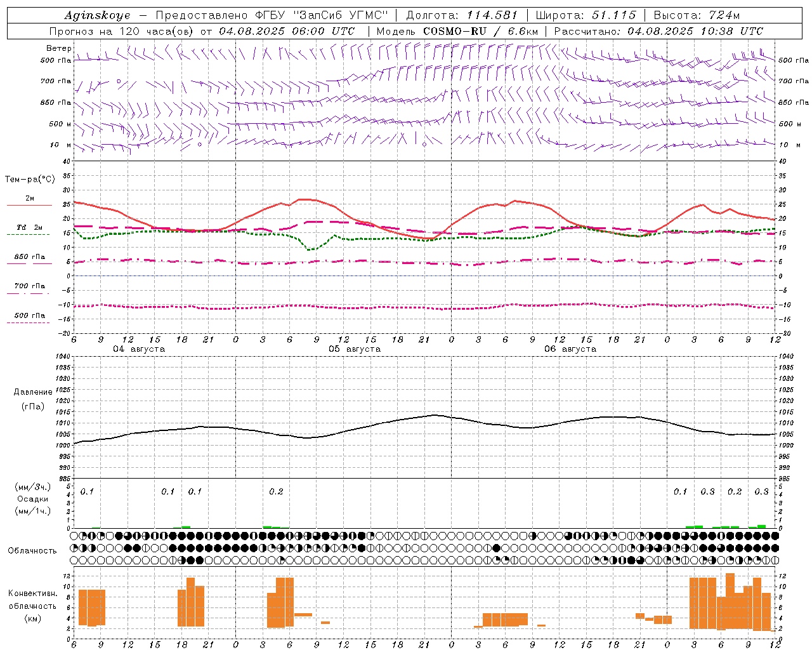Viewport: 812px width, 650px height.
Task: Click the 700 гПа temperature legend entry
Action: [29, 286]
